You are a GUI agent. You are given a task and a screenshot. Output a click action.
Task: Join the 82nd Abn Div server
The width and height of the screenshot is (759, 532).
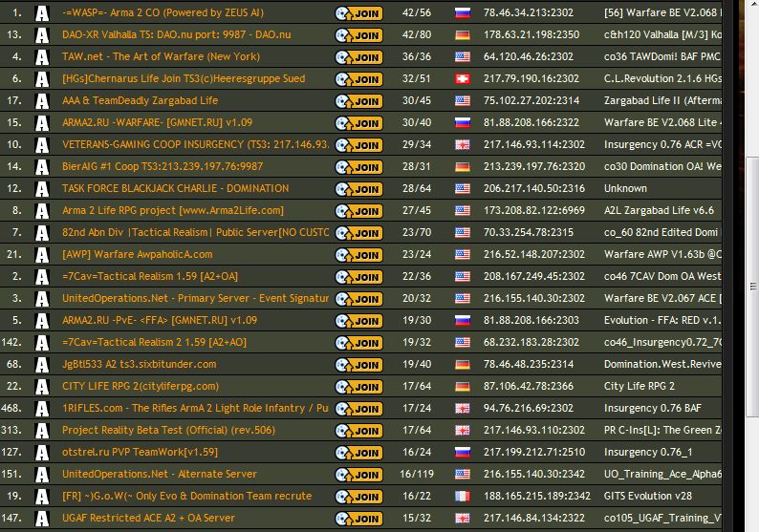click(358, 233)
